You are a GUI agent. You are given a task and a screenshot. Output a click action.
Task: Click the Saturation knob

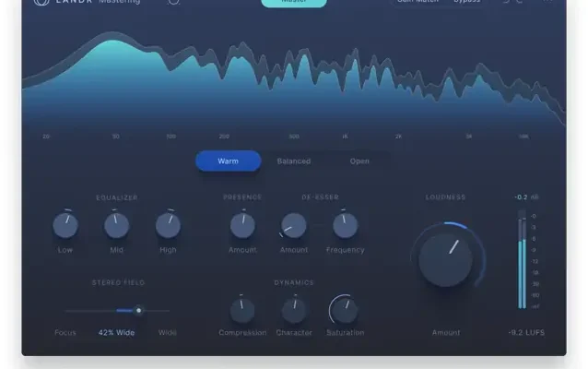tap(345, 309)
